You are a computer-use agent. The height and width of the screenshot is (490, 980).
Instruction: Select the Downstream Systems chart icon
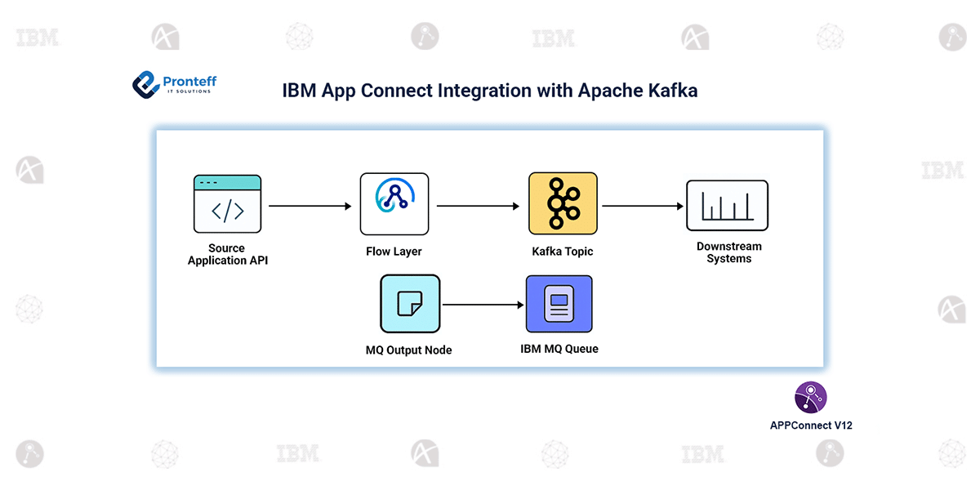727,204
